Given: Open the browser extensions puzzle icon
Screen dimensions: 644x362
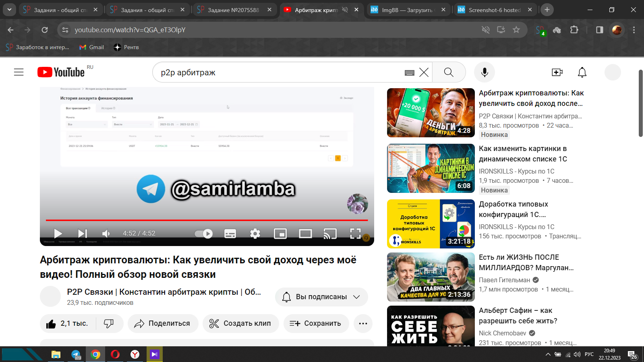Looking at the screenshot, I should [x=574, y=30].
